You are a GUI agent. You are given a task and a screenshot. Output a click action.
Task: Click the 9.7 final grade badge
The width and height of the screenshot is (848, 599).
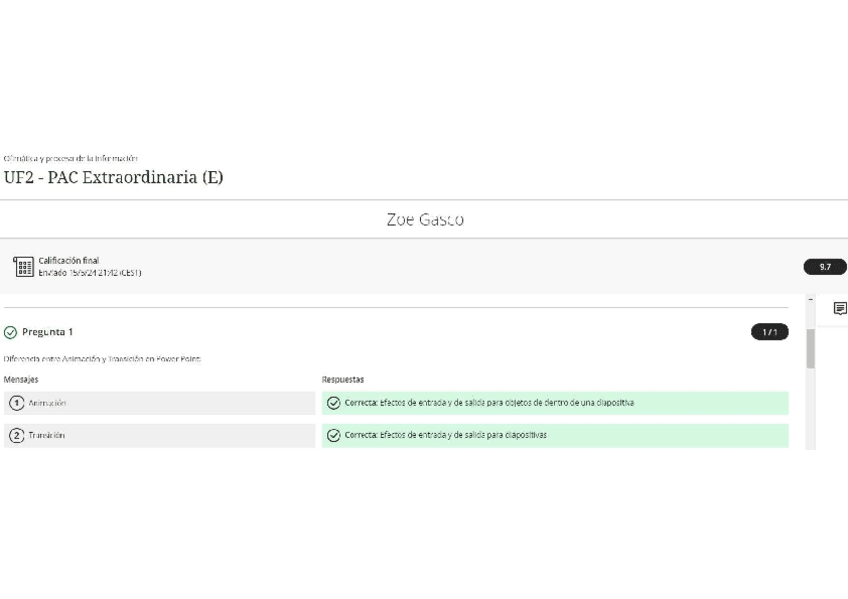coord(825,267)
